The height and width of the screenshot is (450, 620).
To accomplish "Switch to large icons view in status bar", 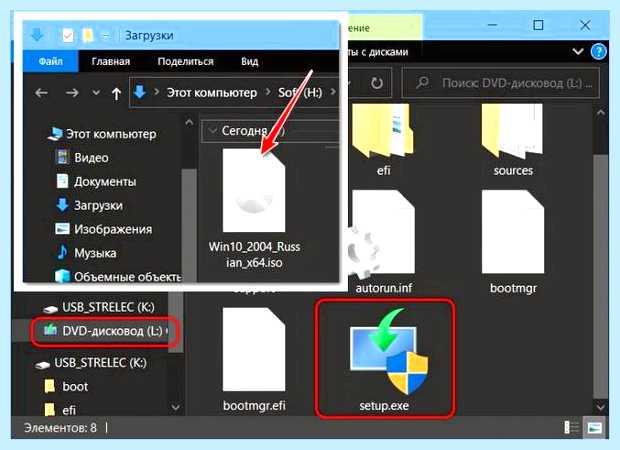I will click(x=594, y=427).
